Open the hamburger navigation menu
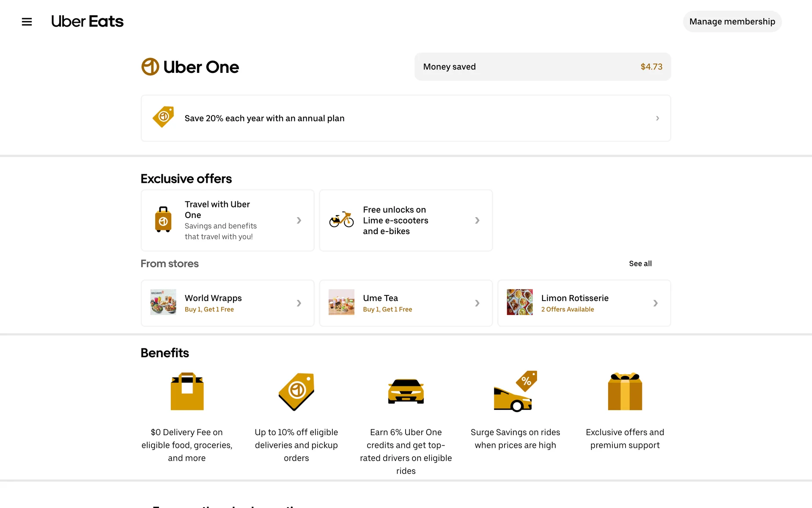 (27, 22)
